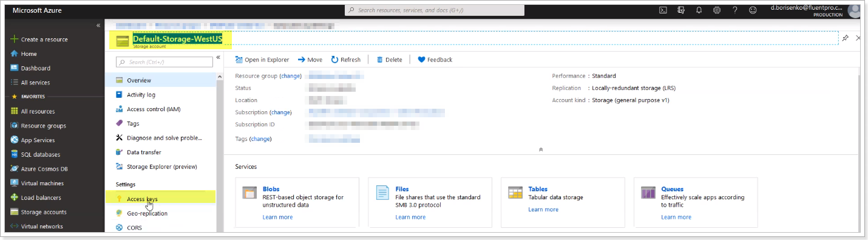The width and height of the screenshot is (868, 240).
Task: Open All resources in favorites
Action: coord(32,112)
